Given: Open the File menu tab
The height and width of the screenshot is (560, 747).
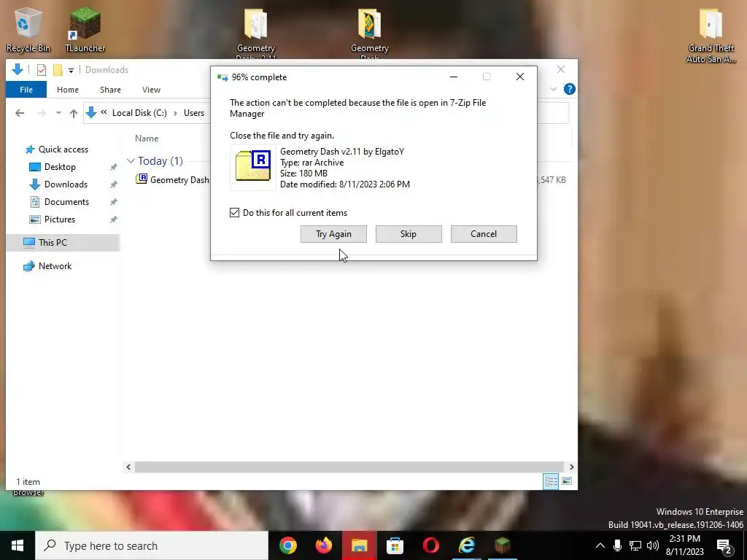Looking at the screenshot, I should point(26,90).
